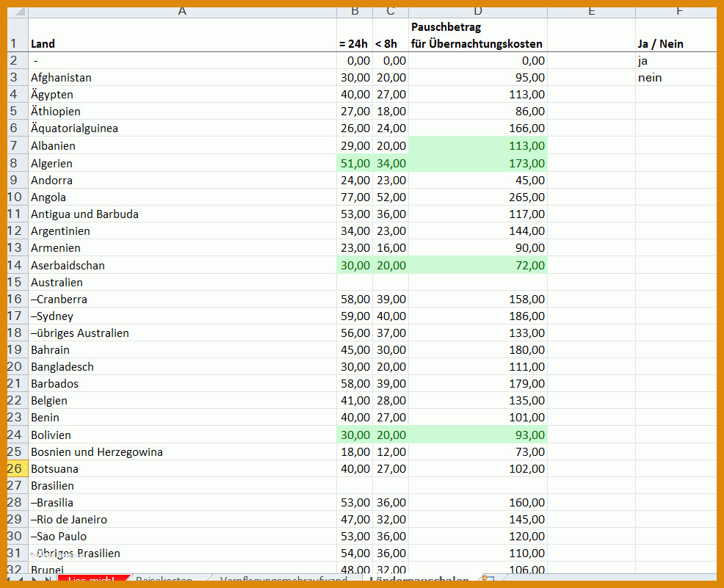Click the 77,00 value for Angola
Image resolution: width=724 pixels, height=588 pixels.
[x=355, y=197]
